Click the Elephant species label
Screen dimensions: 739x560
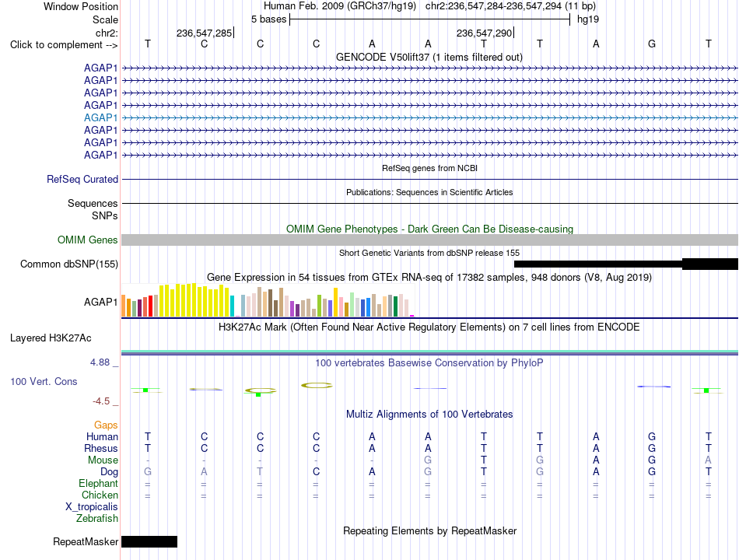click(98, 484)
